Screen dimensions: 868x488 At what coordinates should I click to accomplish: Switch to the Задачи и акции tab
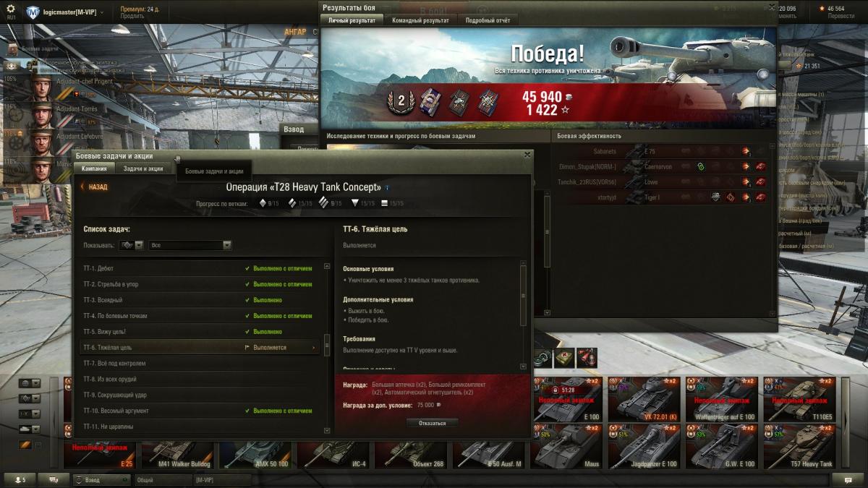[143, 168]
